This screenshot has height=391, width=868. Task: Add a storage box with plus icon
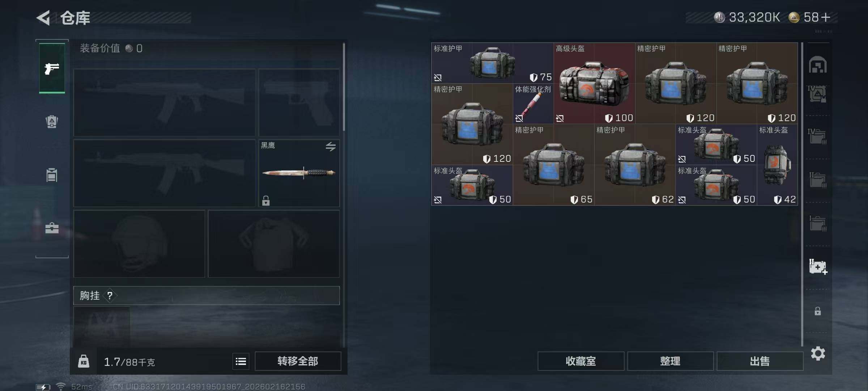point(818,267)
